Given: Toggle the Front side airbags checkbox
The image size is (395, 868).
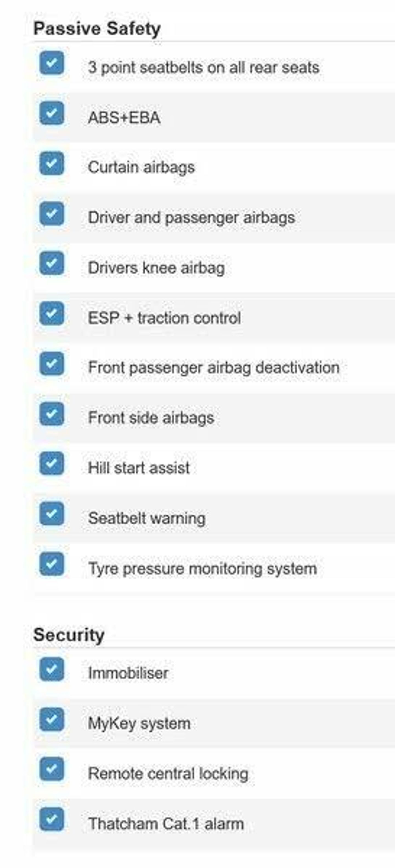Looking at the screenshot, I should (x=52, y=414).
